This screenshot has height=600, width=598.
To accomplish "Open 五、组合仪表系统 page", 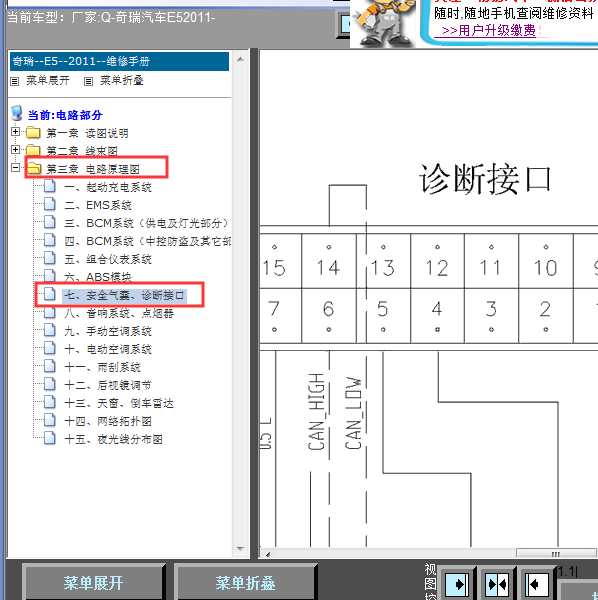I will pos(108,259).
